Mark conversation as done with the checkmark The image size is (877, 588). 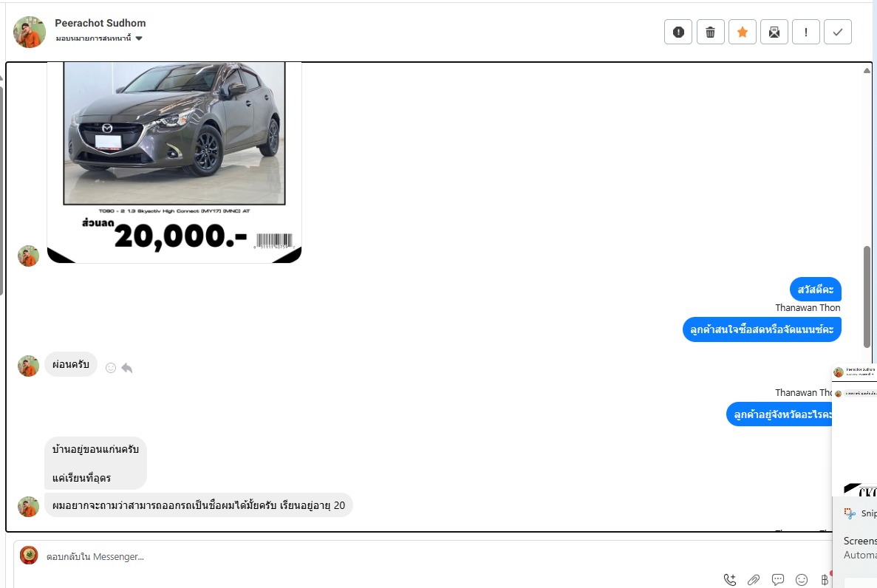click(838, 32)
